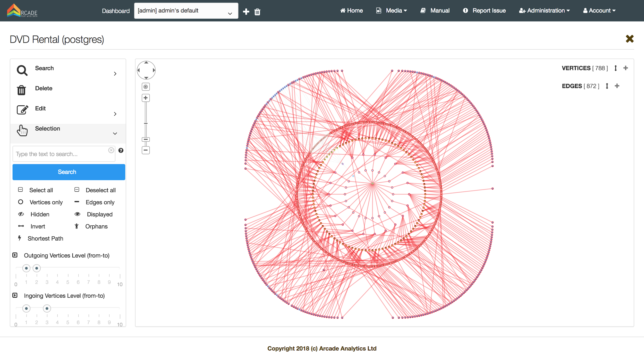
Task: Click the fit-to-view target icon
Action: click(146, 87)
